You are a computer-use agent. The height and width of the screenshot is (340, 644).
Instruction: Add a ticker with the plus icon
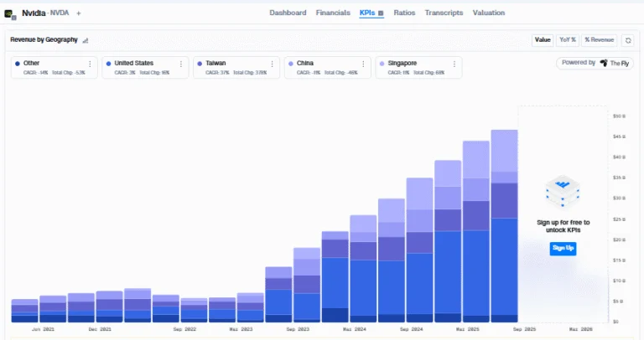coord(79,13)
